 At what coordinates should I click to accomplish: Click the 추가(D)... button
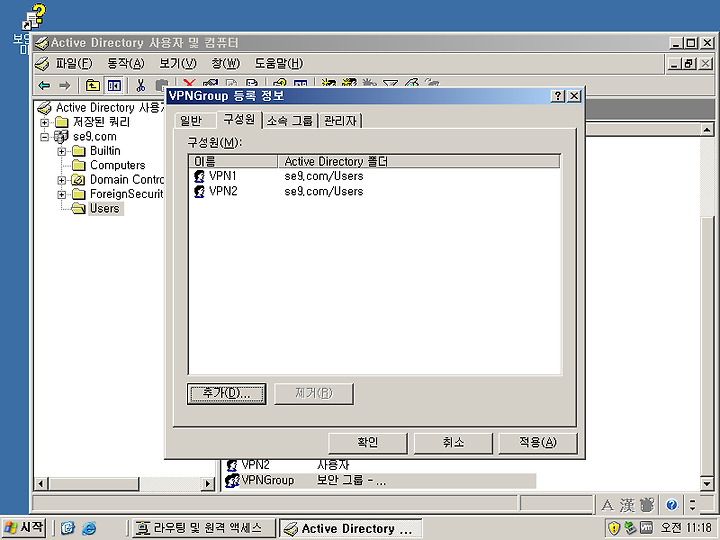(x=226, y=394)
